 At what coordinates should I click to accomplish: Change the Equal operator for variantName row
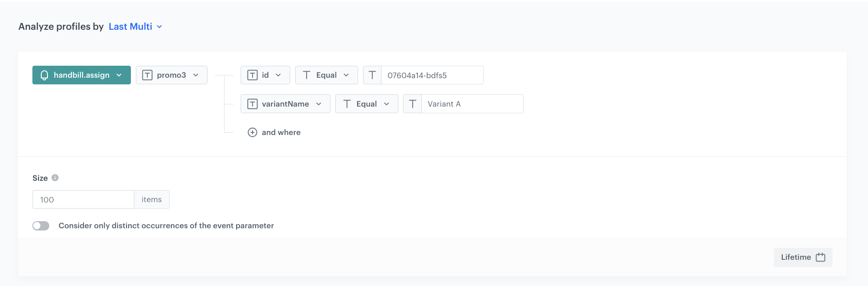tap(367, 104)
